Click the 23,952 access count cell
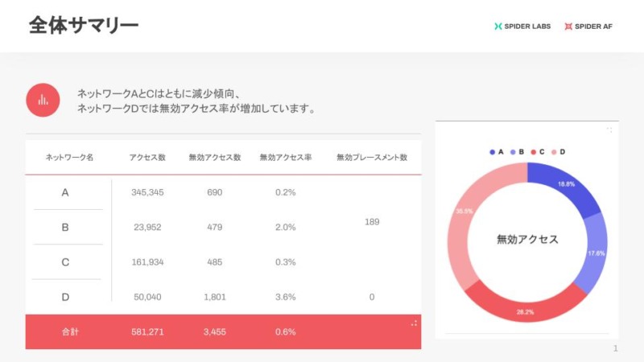 click(x=147, y=228)
